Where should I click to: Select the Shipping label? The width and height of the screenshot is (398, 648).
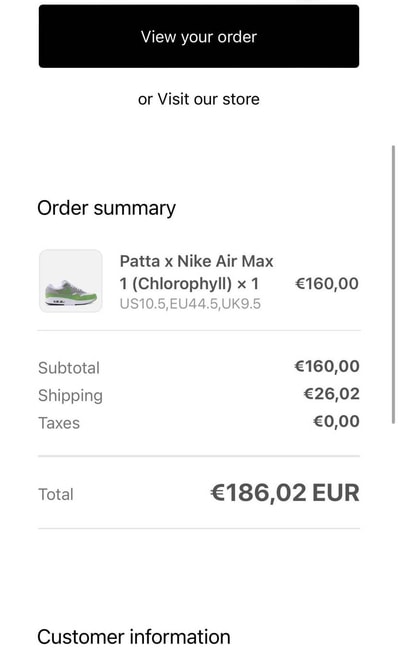[70, 395]
